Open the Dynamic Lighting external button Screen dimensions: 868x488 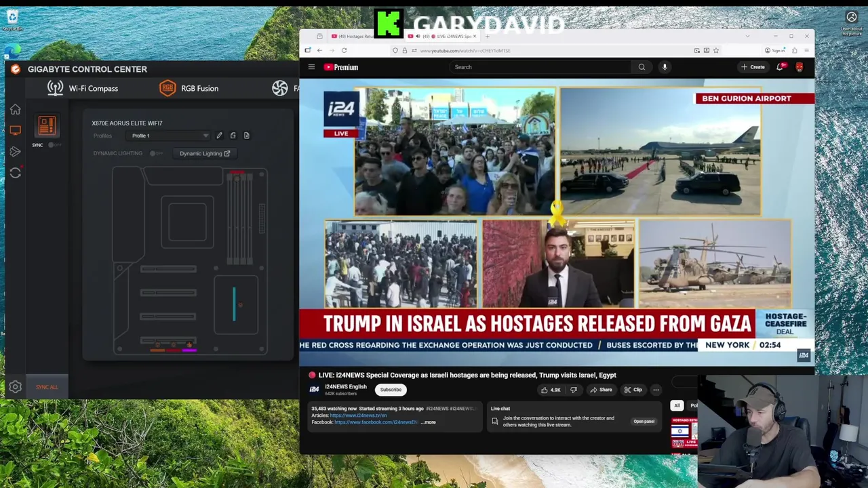click(204, 154)
